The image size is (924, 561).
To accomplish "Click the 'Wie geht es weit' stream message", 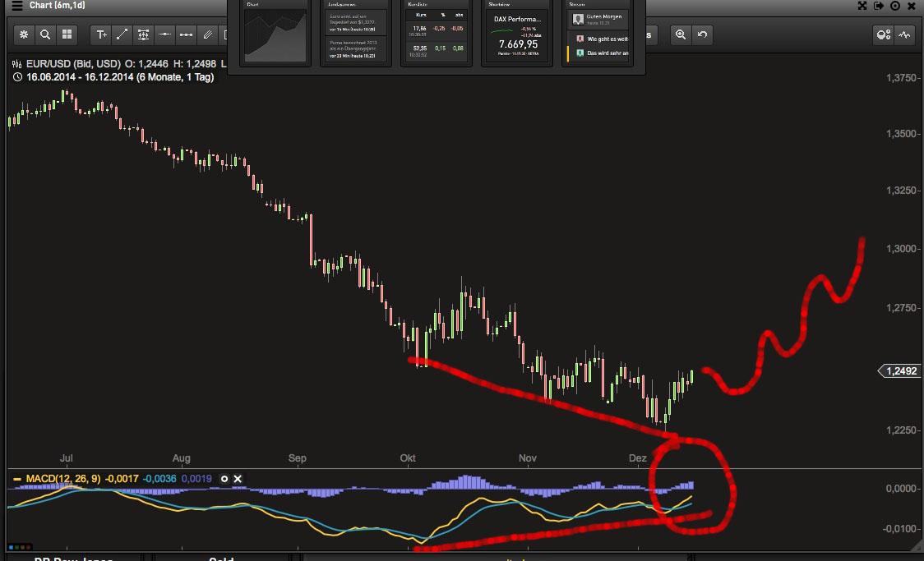I will tap(602, 39).
